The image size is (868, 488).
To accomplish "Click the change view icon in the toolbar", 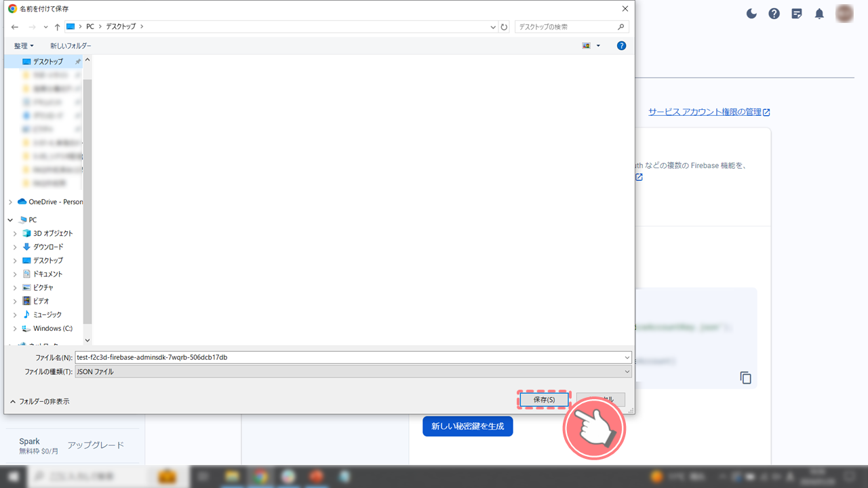I will tap(587, 45).
